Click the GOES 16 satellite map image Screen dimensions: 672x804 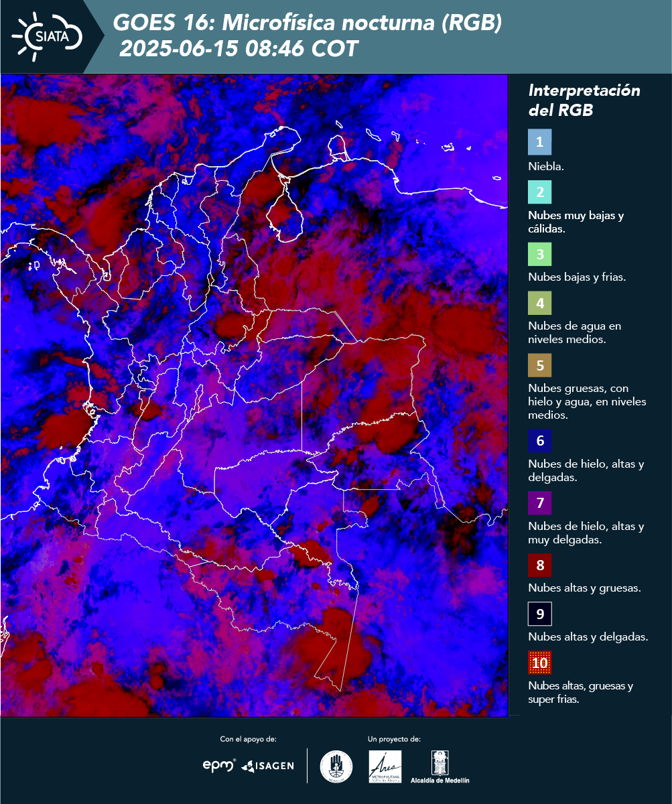254,395
